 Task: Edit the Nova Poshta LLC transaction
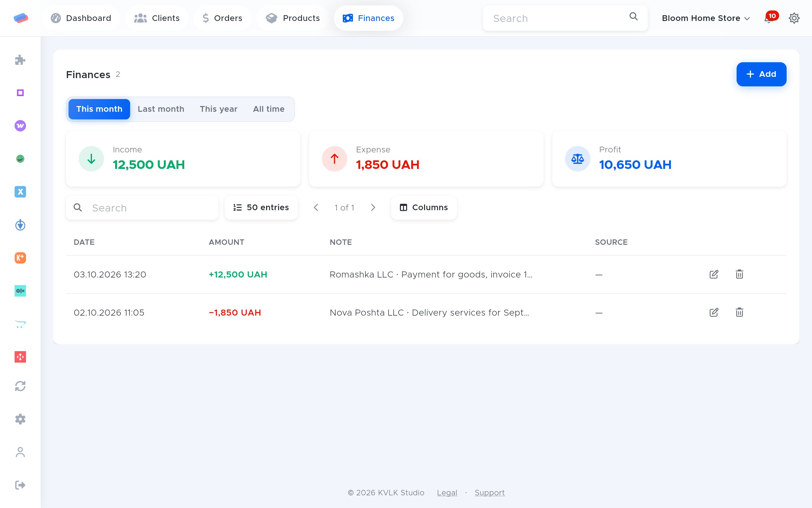click(714, 312)
